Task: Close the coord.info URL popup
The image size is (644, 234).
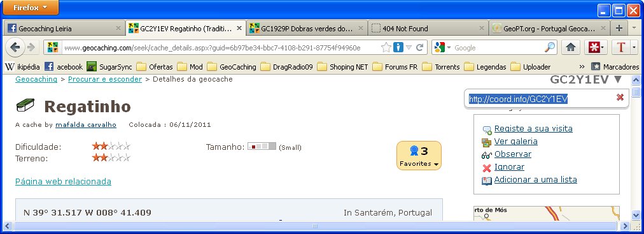Action: pyautogui.click(x=620, y=97)
